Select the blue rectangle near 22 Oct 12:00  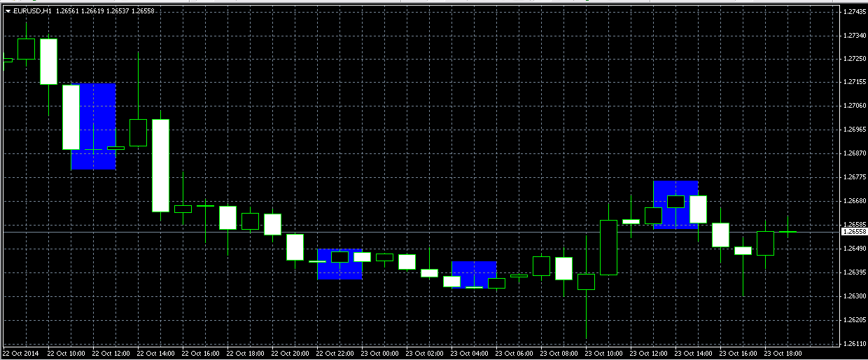click(93, 127)
